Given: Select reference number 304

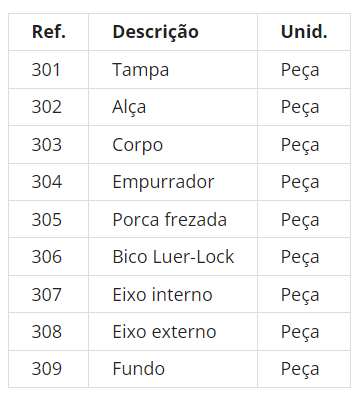Looking at the screenshot, I should [49, 182].
